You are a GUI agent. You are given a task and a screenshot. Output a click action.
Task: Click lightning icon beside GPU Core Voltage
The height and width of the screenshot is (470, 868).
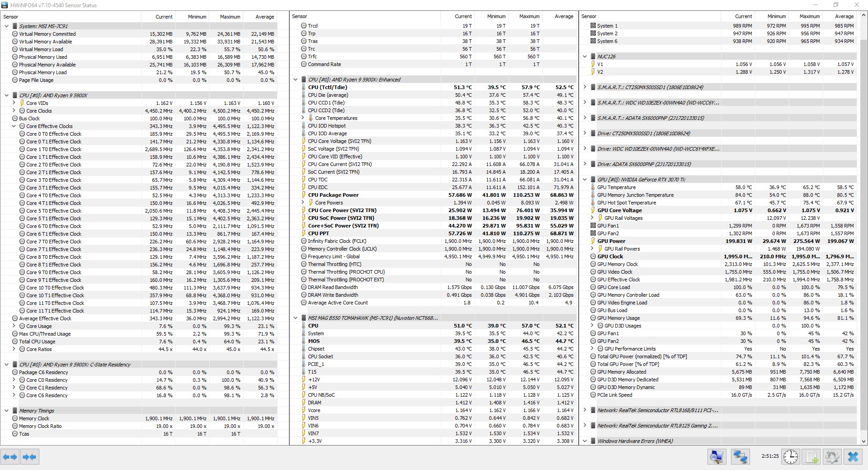[x=593, y=210]
